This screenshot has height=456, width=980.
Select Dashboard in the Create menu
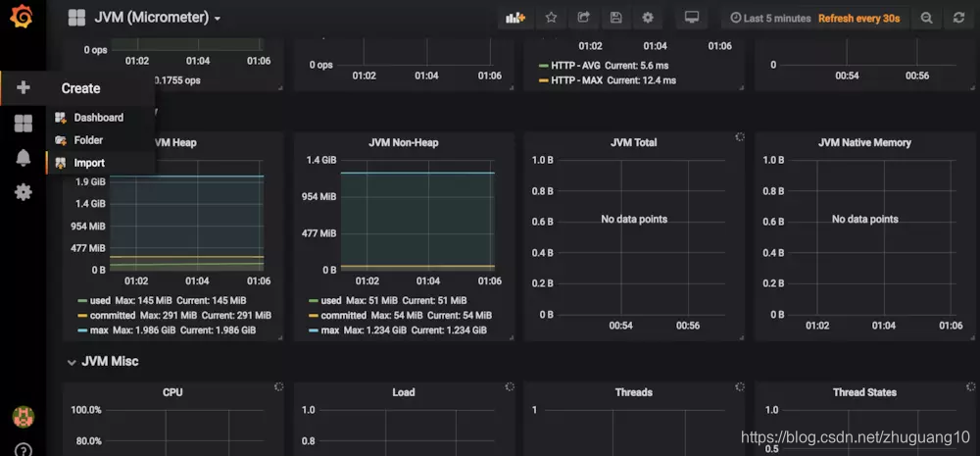(98, 118)
